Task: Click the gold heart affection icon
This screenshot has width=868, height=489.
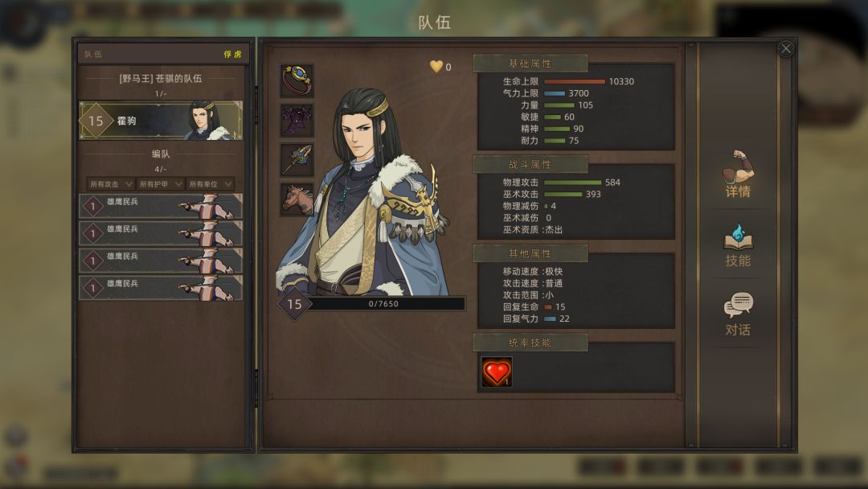Action: pos(436,67)
